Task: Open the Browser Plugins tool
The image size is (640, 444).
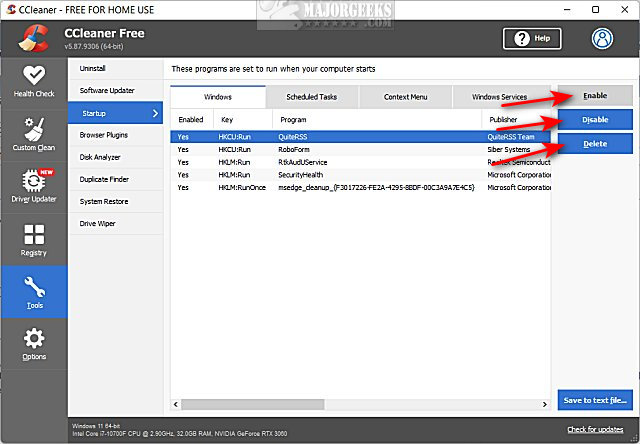Action: (116, 135)
